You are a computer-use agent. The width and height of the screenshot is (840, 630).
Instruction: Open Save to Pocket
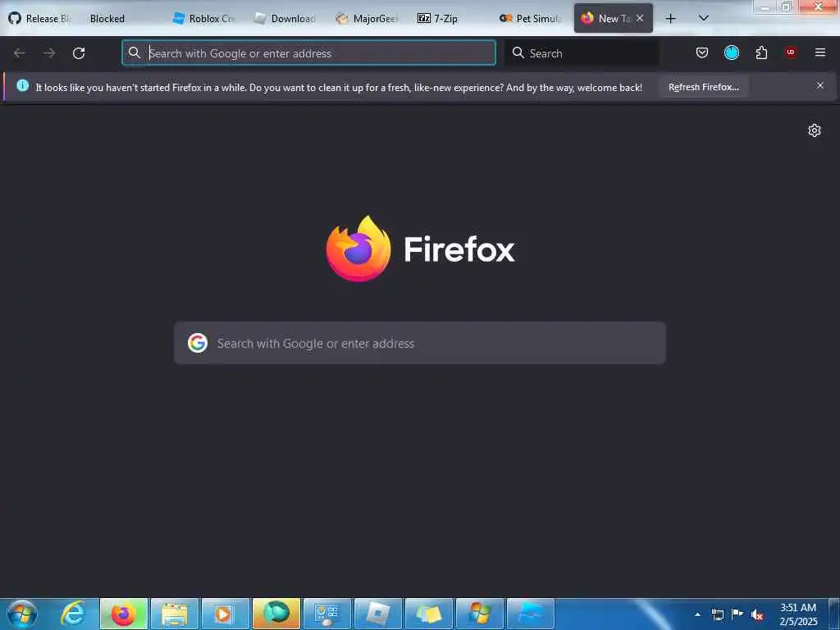point(702,52)
